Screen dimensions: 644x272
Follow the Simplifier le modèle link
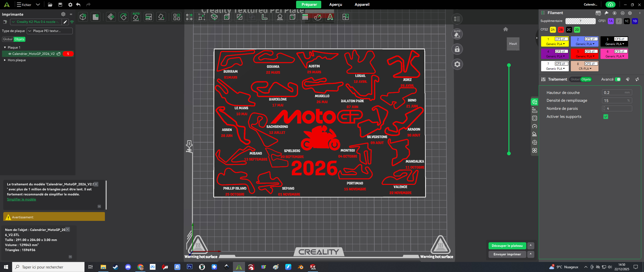pos(21,199)
